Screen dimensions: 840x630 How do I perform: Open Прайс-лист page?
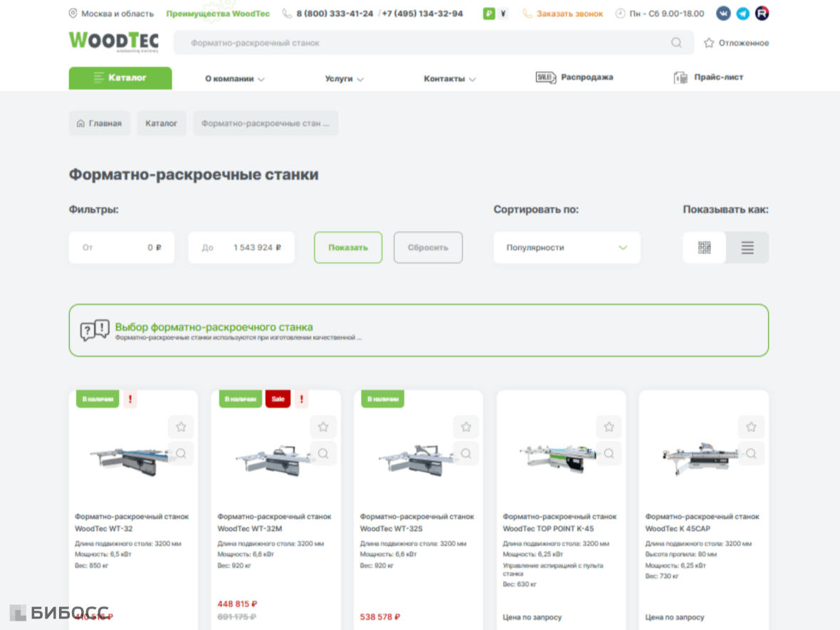708,77
